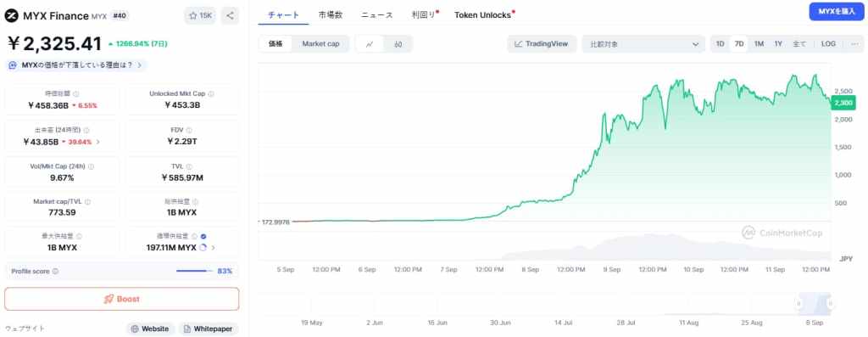Click the 9 Sep date label on chart axis
The image size is (868, 337).
[x=612, y=269]
